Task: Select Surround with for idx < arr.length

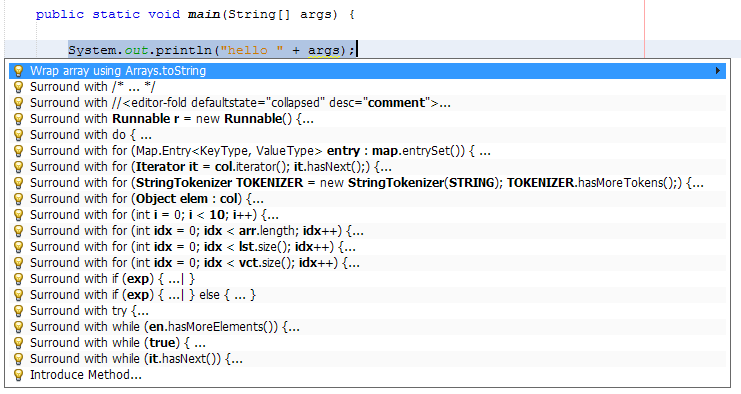Action: click(367, 231)
